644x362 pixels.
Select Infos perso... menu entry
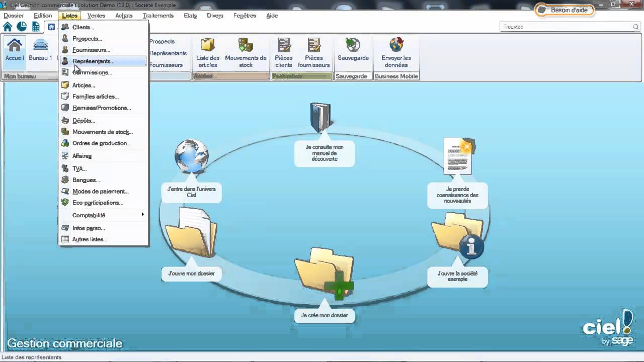103,228
